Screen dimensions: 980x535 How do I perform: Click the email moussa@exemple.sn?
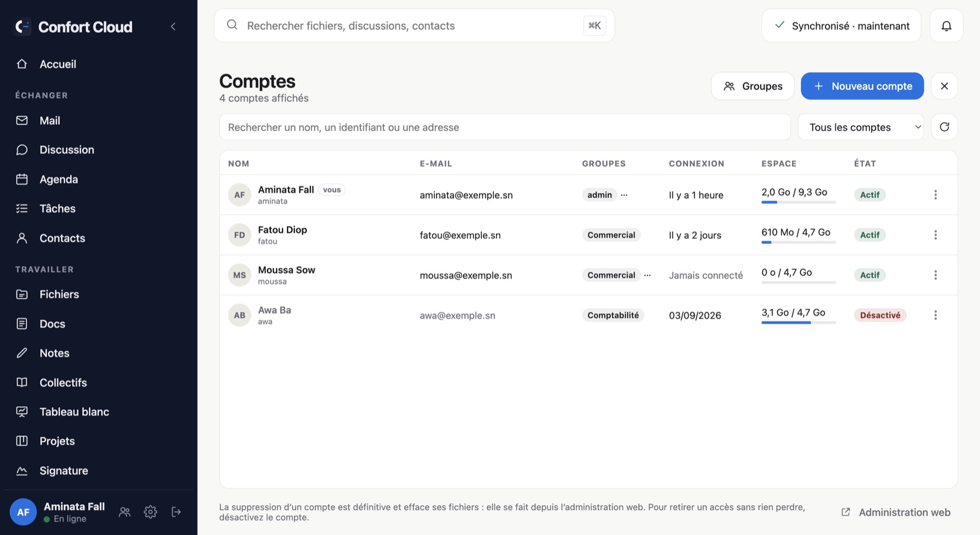[x=466, y=275]
